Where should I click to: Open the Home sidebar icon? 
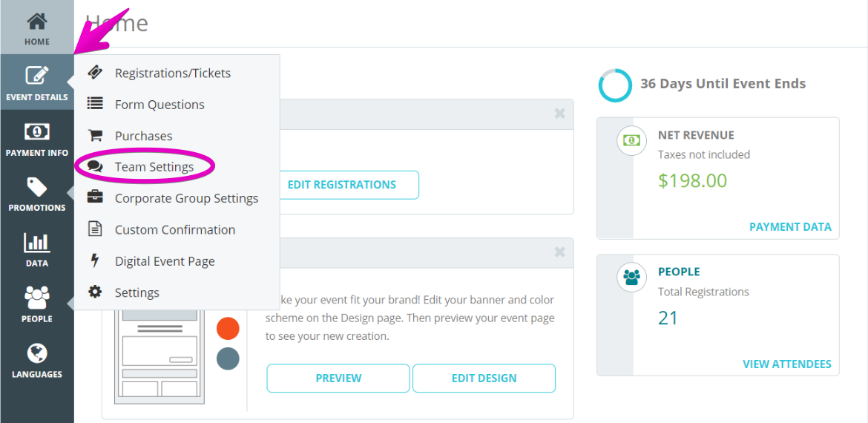[x=36, y=22]
